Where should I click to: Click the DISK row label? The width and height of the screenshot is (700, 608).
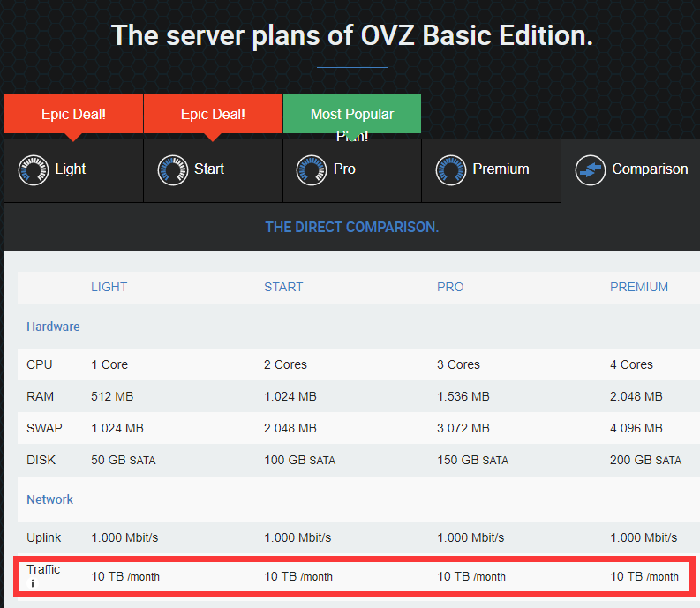(41, 460)
